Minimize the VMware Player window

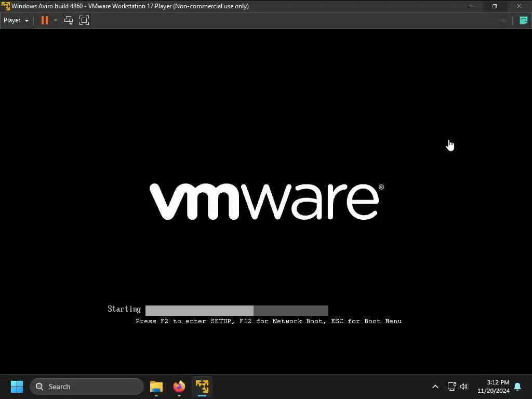coord(471,6)
